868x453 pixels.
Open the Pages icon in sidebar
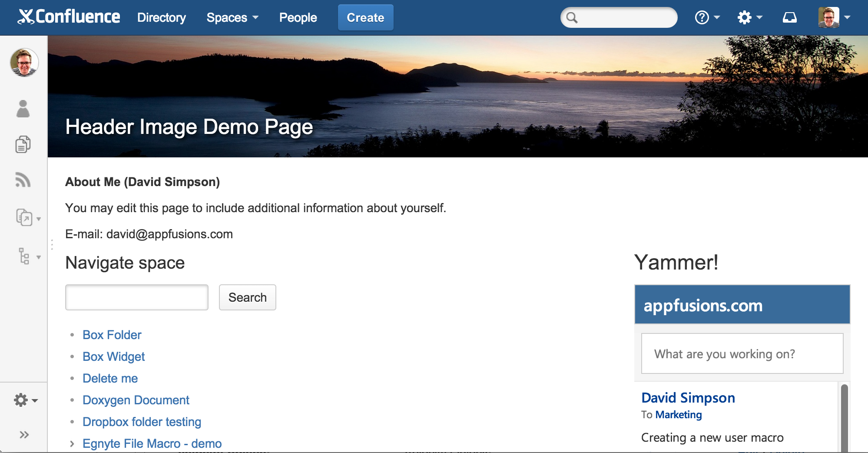point(23,144)
